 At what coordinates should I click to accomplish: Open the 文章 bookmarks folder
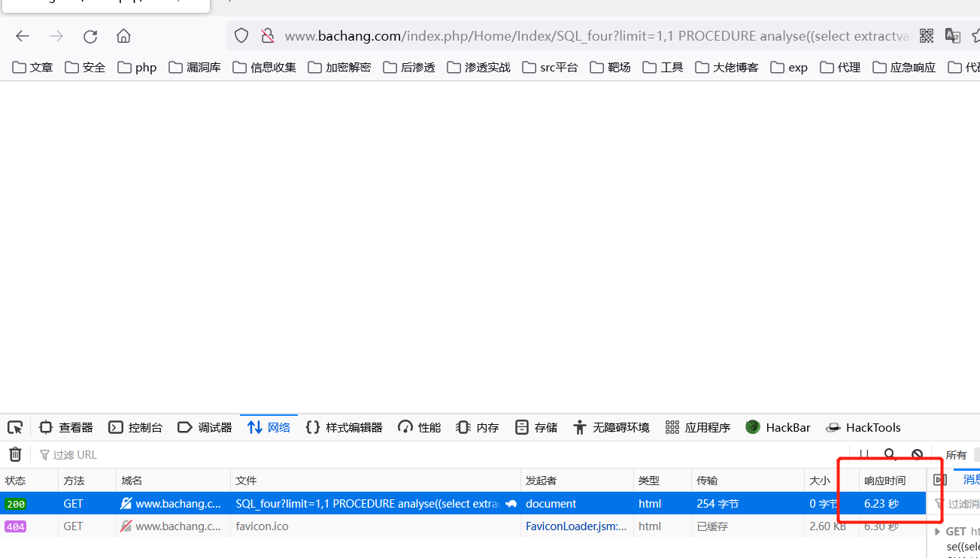[33, 68]
